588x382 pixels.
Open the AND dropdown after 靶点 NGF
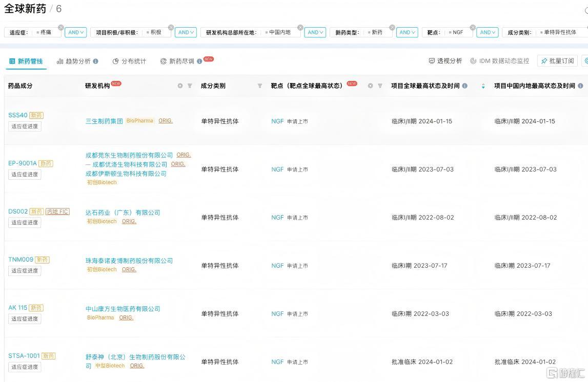click(487, 32)
